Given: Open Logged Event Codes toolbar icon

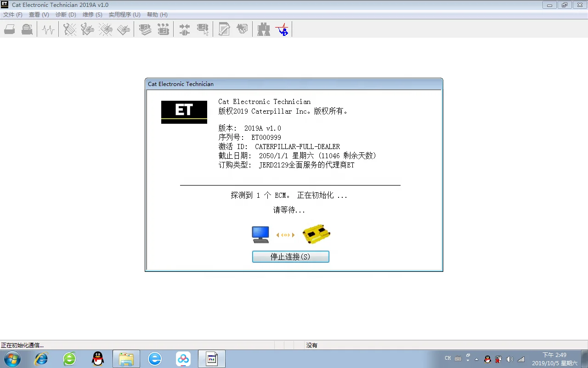Looking at the screenshot, I should (123, 30).
